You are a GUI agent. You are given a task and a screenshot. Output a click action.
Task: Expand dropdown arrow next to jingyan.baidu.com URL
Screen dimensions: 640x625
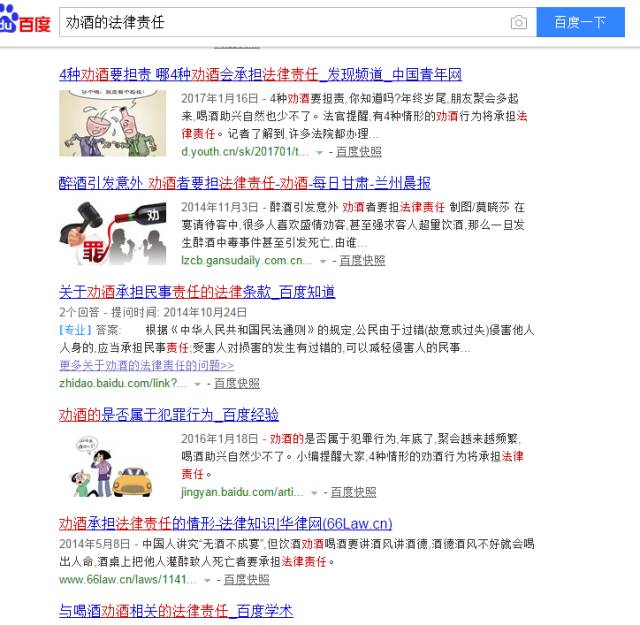[x=314, y=493]
